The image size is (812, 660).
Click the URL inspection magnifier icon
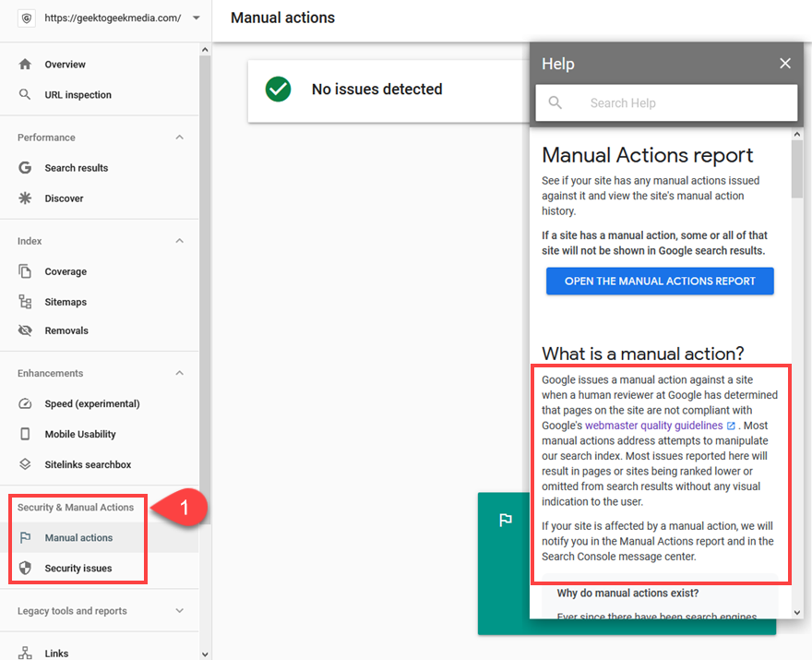(x=25, y=94)
